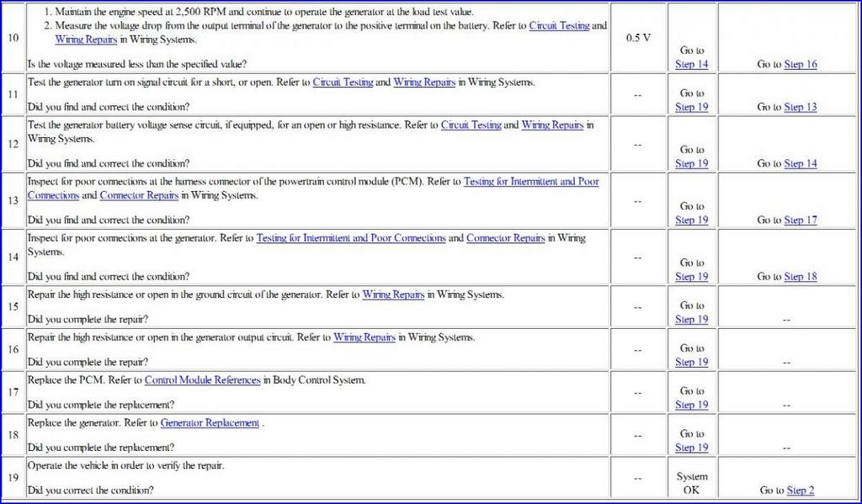Viewport: 862px width, 504px height.
Task: Go to Step 14 from step 12
Action: point(801,164)
